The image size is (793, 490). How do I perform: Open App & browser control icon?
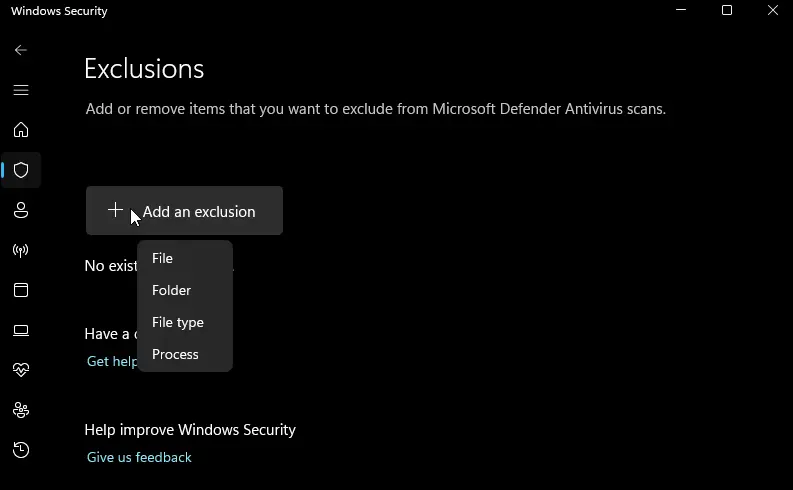21,290
